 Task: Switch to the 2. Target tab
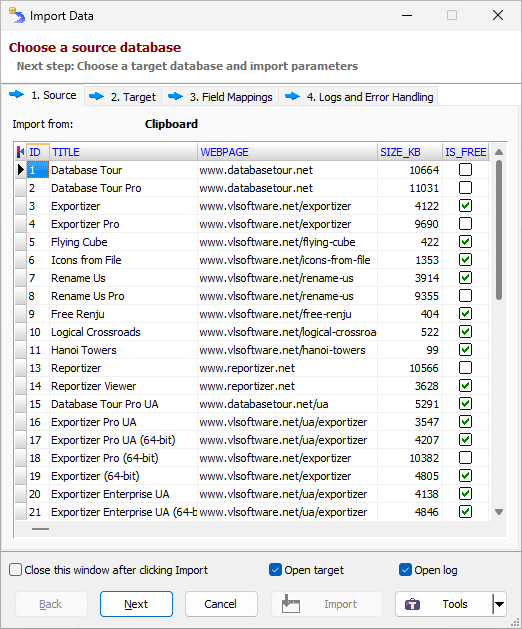coord(123,97)
